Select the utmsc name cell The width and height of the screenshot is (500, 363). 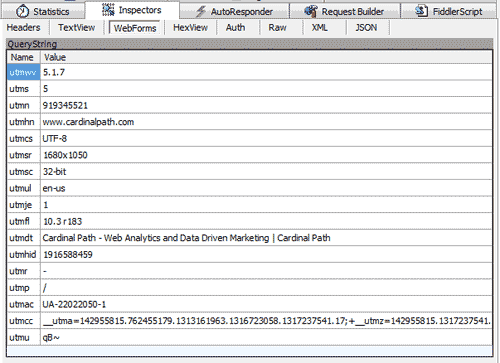click(24, 172)
